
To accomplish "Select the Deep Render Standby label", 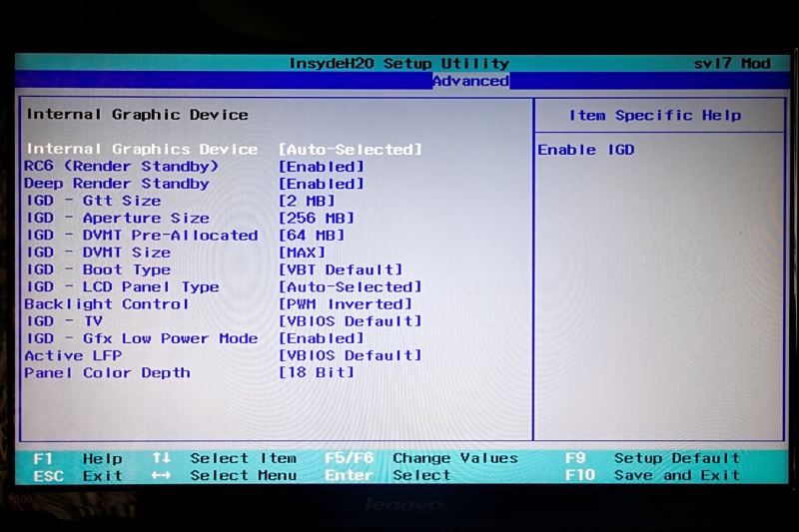I will pyautogui.click(x=117, y=184).
